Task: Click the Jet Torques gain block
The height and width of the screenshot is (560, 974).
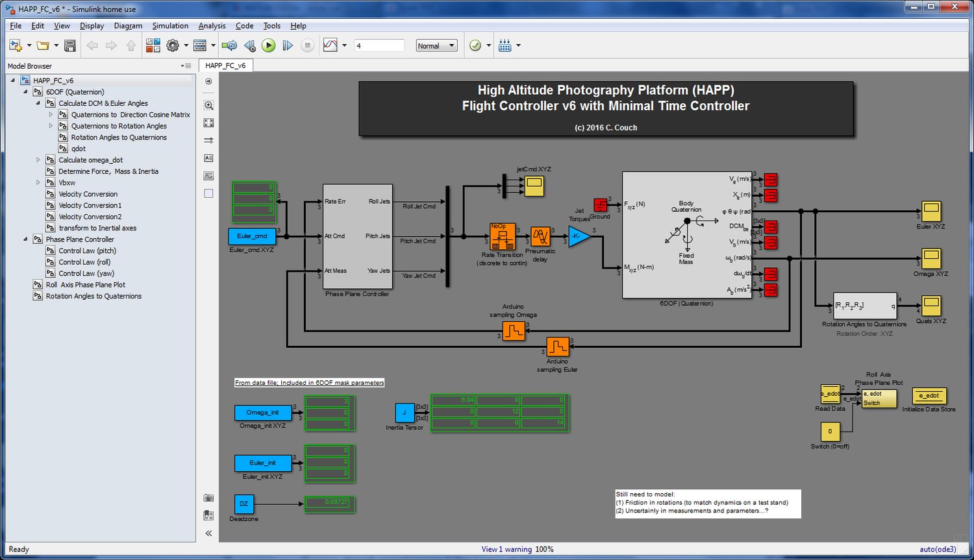Action: [579, 237]
